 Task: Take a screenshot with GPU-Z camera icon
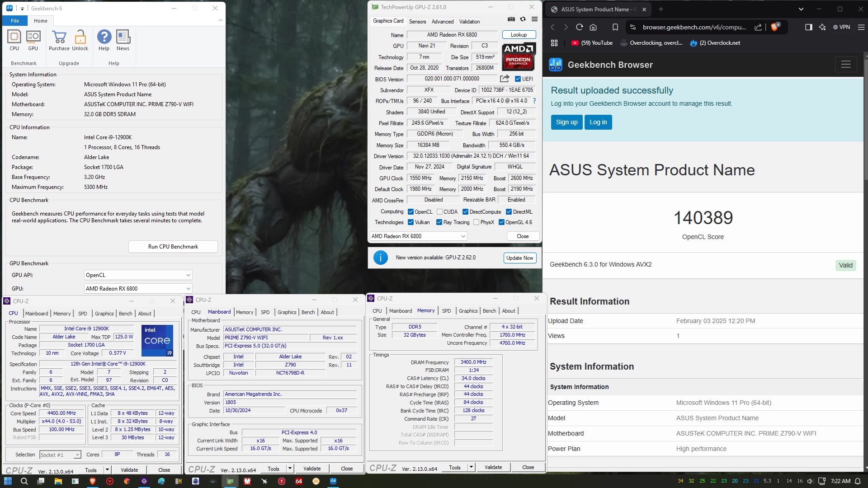[x=511, y=19]
